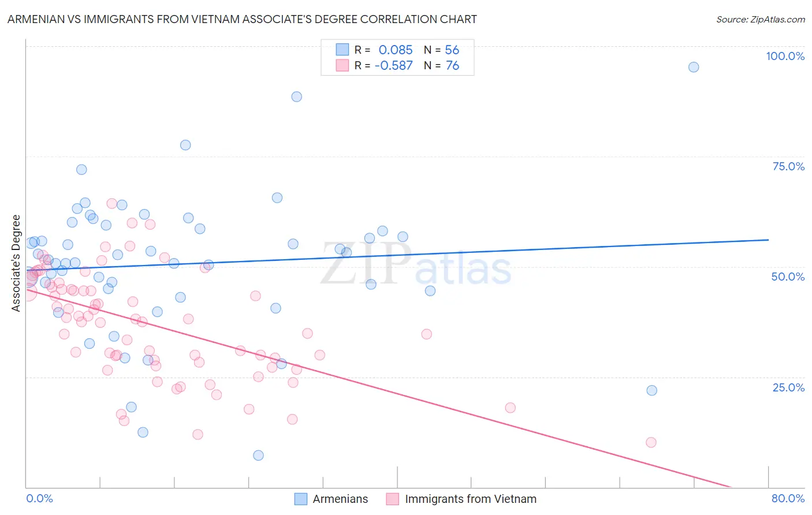
Task: Click the N = 56 value in legend
Action: click(441, 50)
